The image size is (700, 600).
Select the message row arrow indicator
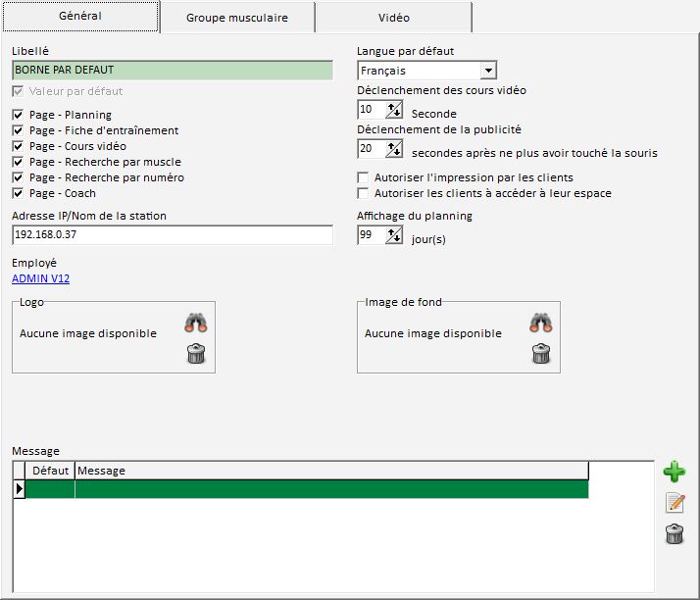point(19,488)
